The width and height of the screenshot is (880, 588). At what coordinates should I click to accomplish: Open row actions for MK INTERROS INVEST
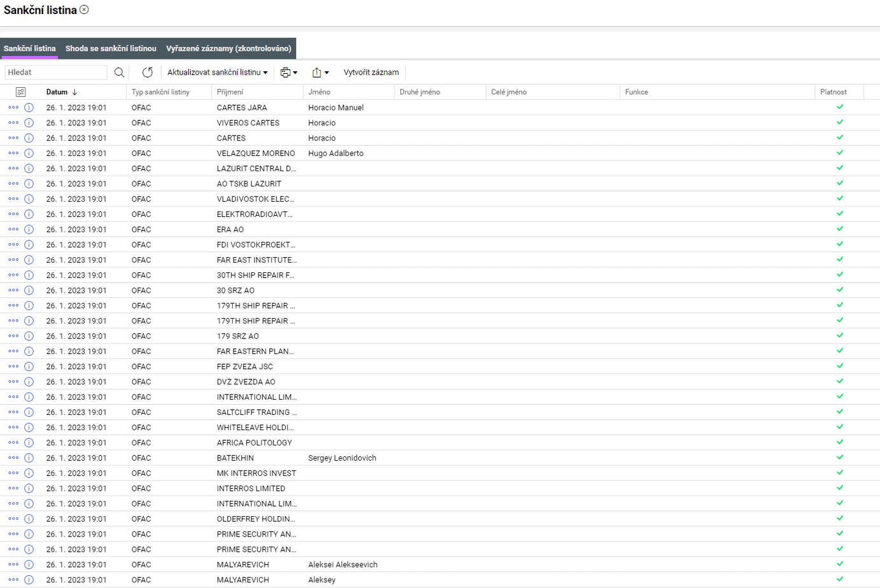[13, 474]
